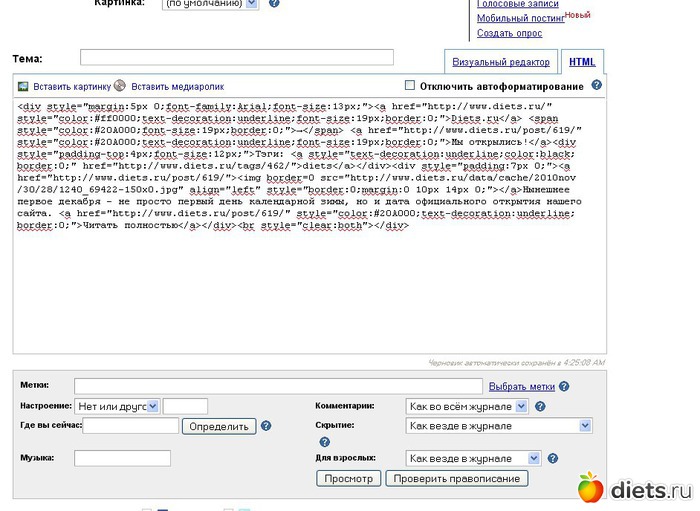Enable Отключить автоформатирование checkbox
The image size is (700, 511).
pos(409,86)
